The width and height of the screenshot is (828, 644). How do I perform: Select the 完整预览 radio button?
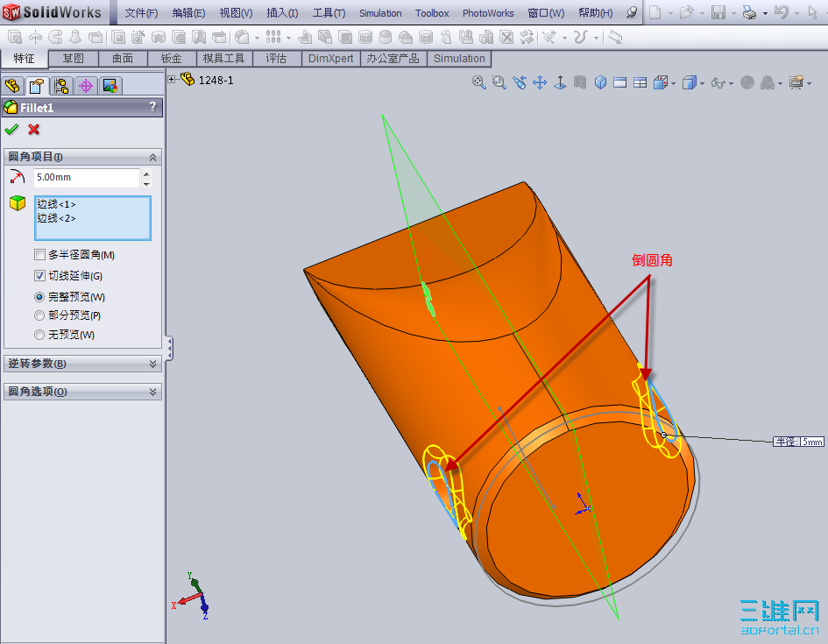(x=39, y=297)
